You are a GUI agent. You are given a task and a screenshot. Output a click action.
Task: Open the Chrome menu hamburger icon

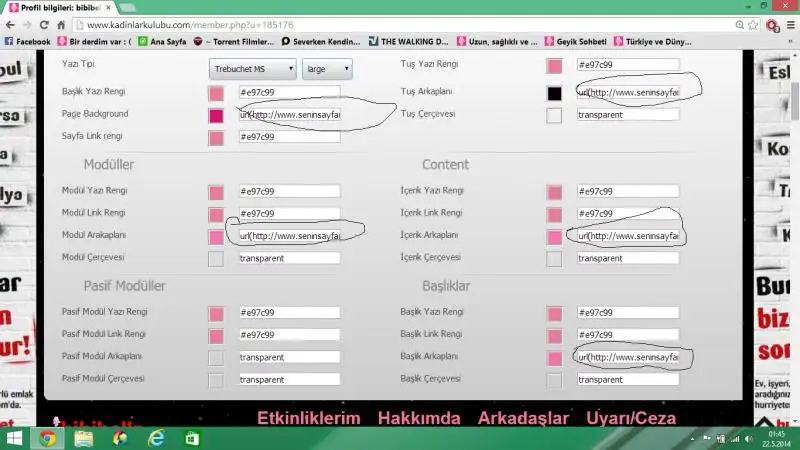point(789,24)
